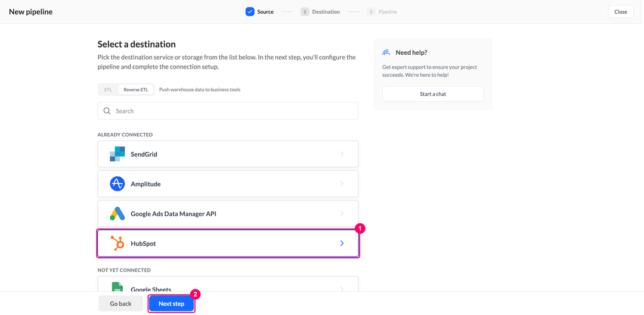Click the Next step button
Screen dimensions: 644x315
click(171, 304)
